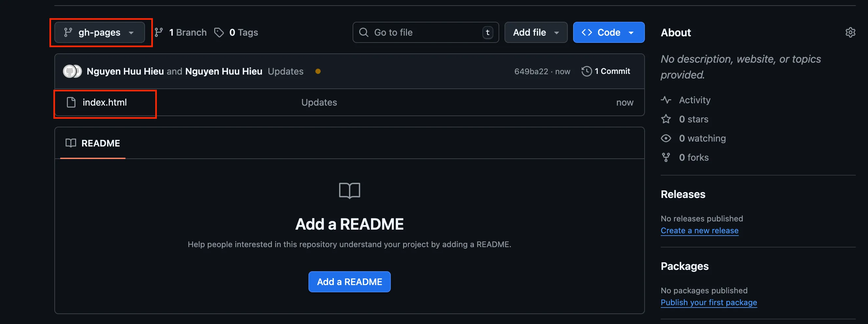
Task: Click the branch icon beside 1 Branch
Action: click(159, 32)
